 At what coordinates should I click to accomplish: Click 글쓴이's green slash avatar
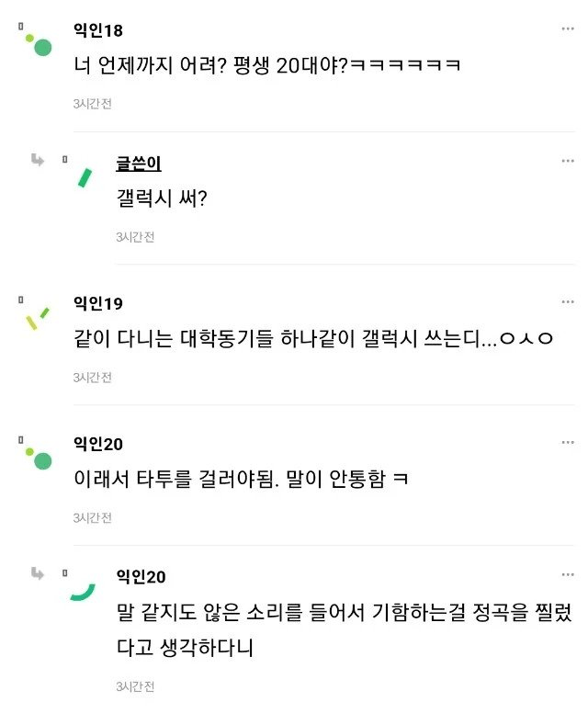pos(85,177)
